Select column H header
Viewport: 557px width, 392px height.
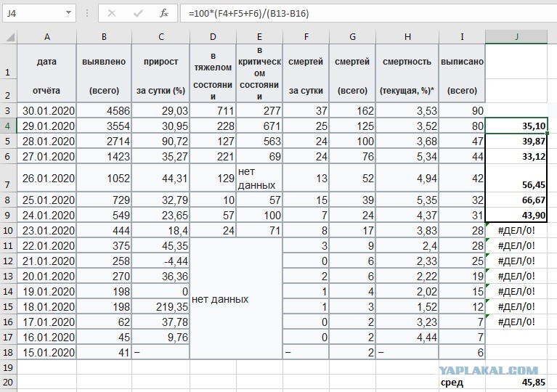coord(407,36)
